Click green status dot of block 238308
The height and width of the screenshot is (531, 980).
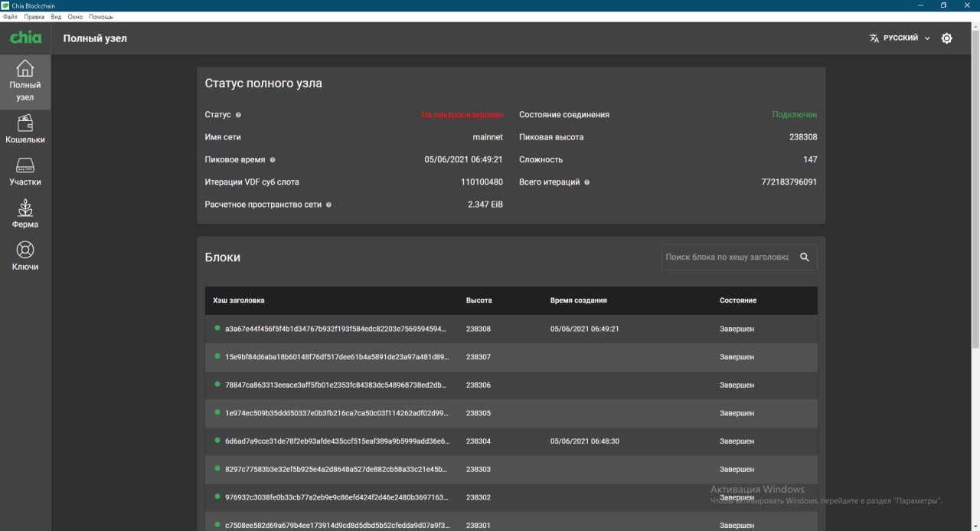point(217,328)
